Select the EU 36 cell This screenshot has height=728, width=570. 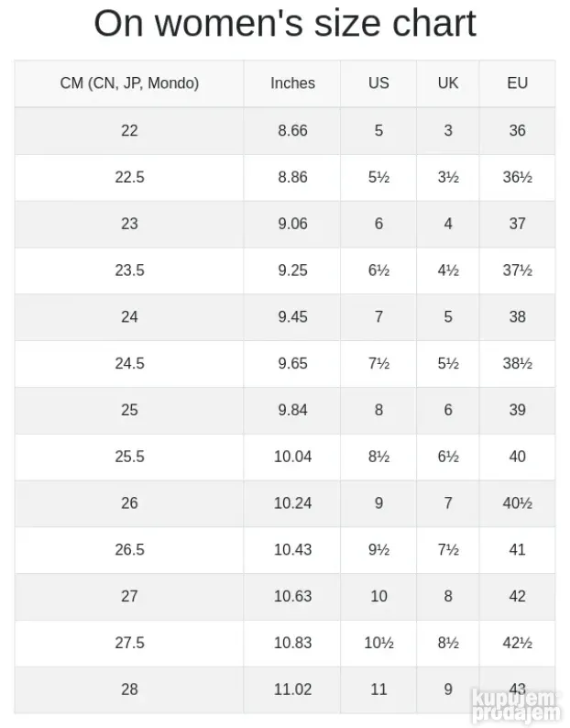(x=517, y=130)
